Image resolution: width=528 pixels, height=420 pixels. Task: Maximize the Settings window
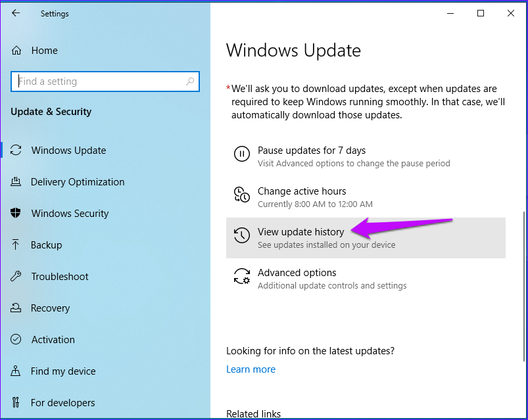(x=481, y=13)
